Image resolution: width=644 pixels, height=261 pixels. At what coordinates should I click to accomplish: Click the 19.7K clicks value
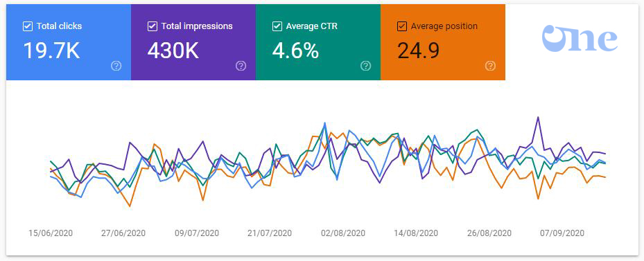click(x=51, y=51)
